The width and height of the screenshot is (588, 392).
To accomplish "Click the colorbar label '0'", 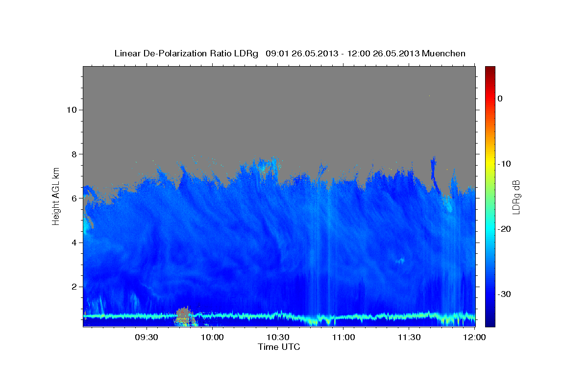I will (500, 98).
